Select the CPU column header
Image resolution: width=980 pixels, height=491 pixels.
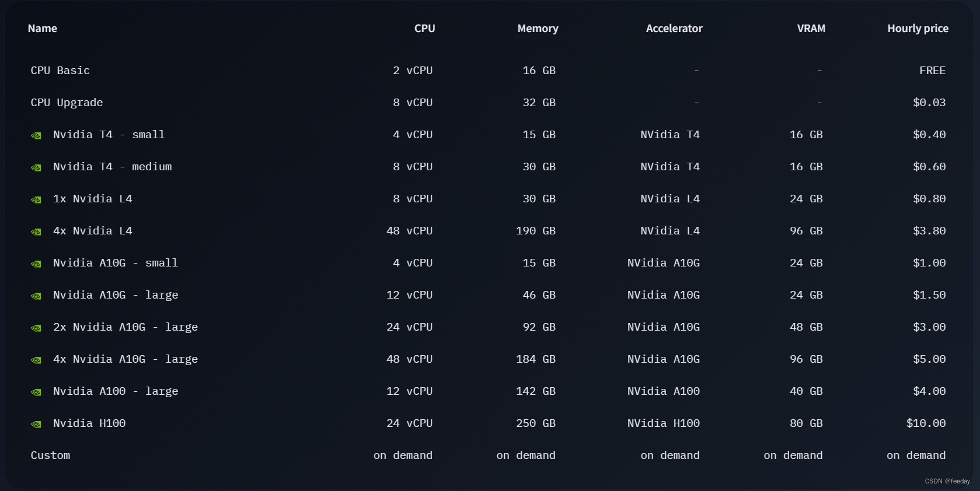tap(425, 29)
